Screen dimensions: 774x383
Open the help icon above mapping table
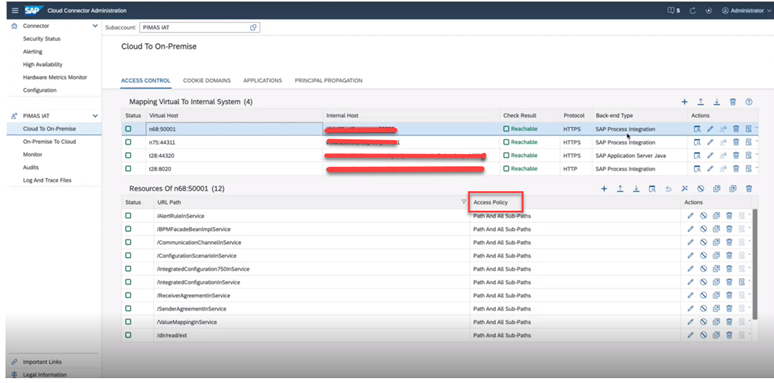[x=749, y=102]
